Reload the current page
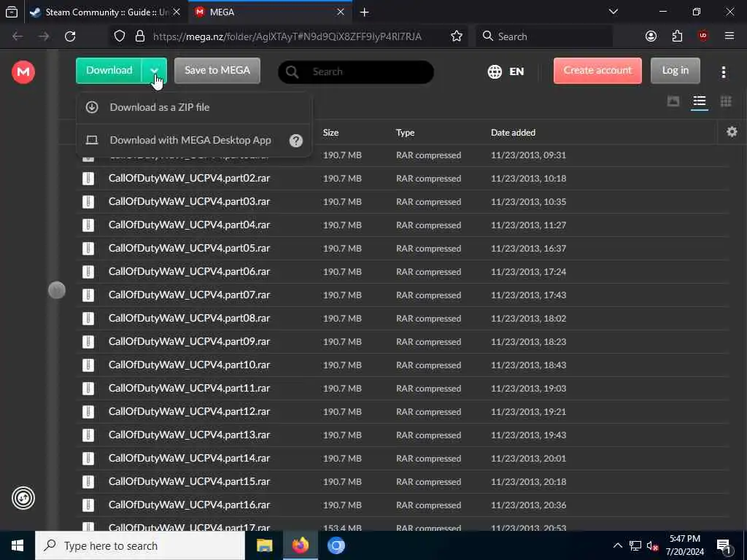This screenshot has height=560, width=747. click(70, 36)
